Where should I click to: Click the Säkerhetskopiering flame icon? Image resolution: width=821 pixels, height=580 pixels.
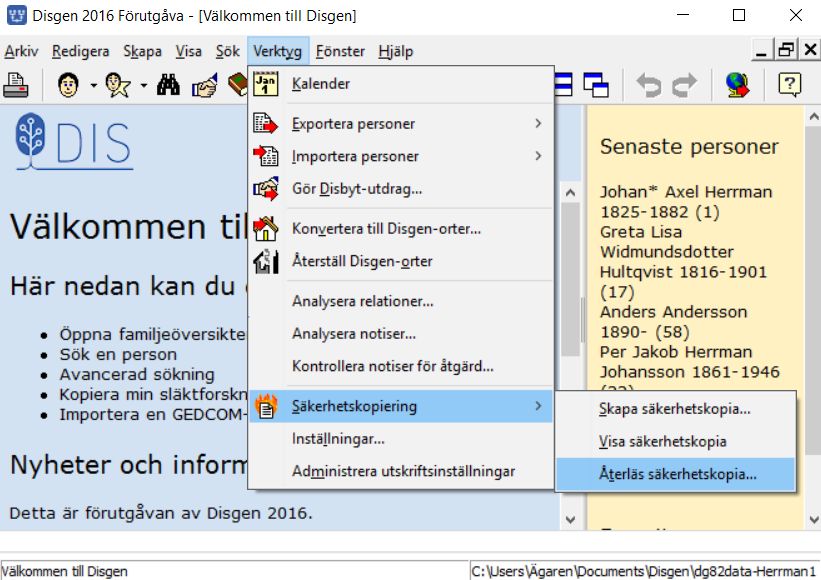(x=266, y=406)
